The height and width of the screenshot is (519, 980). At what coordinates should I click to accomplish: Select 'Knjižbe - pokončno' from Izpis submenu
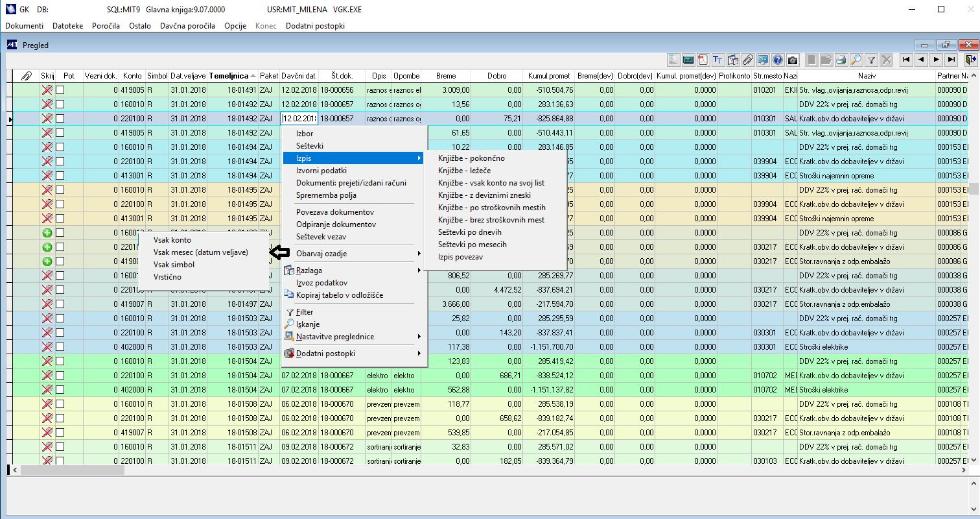pos(471,158)
